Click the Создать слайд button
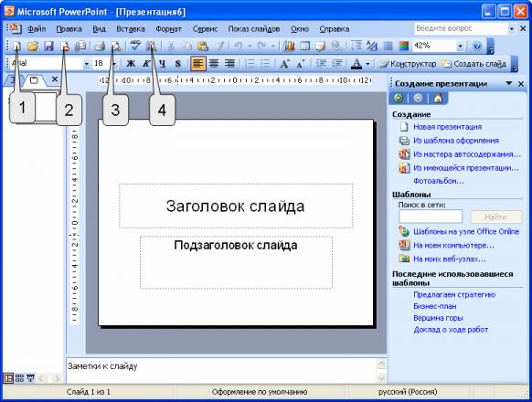532x402 pixels. tap(474, 63)
